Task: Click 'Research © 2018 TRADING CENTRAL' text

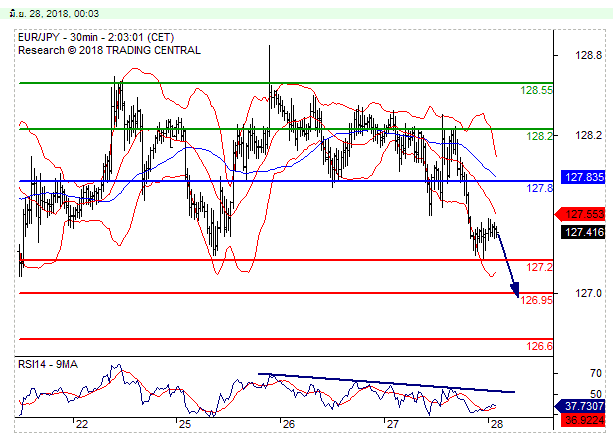Action: pyautogui.click(x=109, y=50)
